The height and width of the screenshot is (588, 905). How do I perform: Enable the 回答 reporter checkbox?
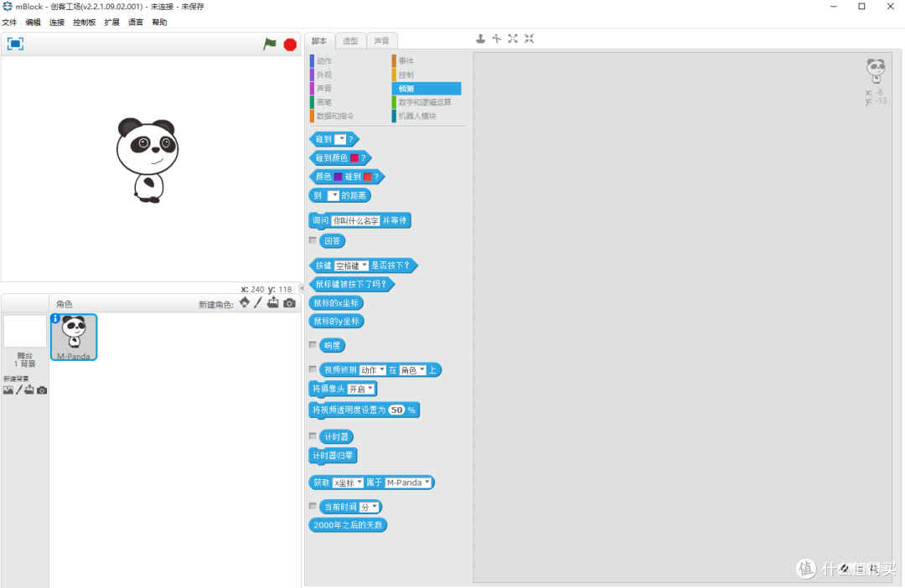tap(313, 240)
